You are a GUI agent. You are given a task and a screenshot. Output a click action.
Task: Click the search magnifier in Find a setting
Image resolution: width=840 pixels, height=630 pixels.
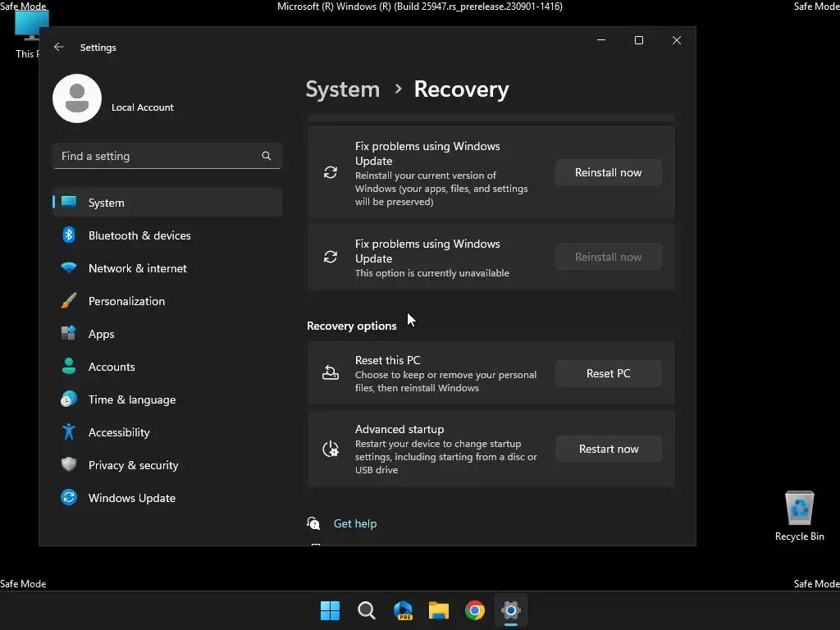click(267, 156)
